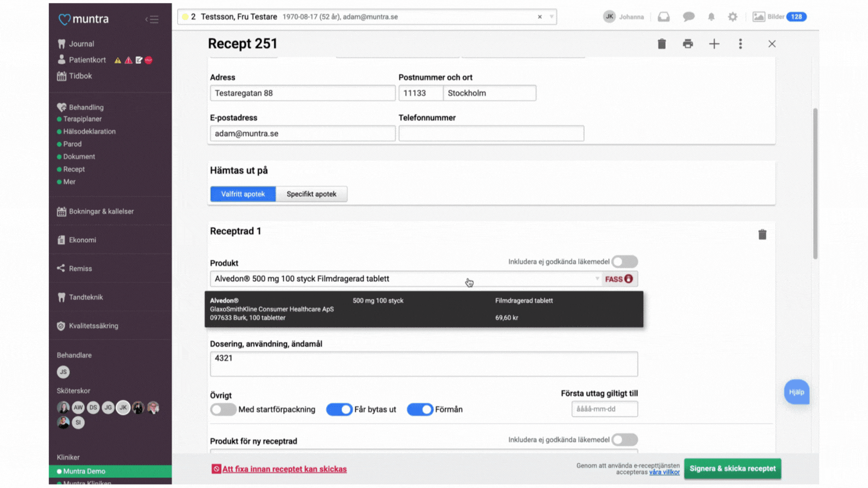Click the red stop badge beside Patientkort
The width and height of the screenshot is (868, 488).
coord(148,60)
